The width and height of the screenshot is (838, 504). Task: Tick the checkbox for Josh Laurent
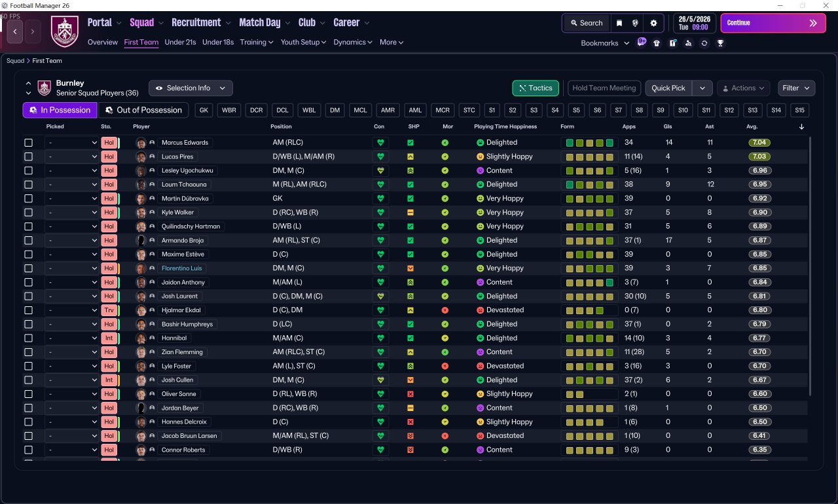click(x=28, y=297)
